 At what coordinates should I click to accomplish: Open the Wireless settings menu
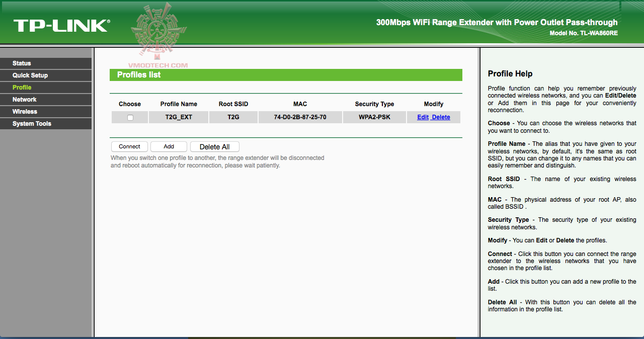coord(46,112)
